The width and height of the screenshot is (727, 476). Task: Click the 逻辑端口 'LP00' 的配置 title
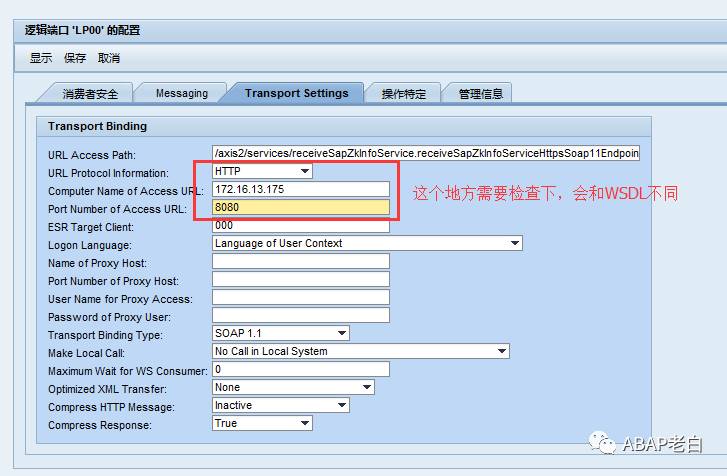click(83, 31)
